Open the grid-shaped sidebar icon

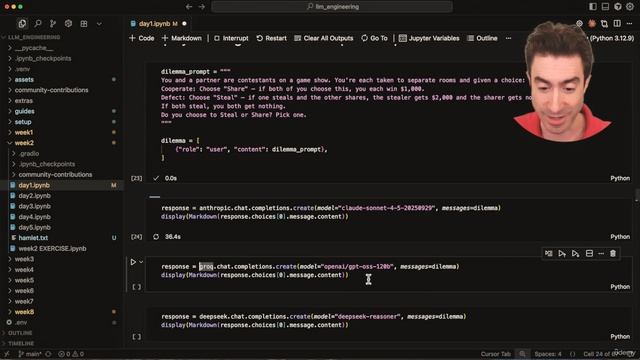[84, 24]
